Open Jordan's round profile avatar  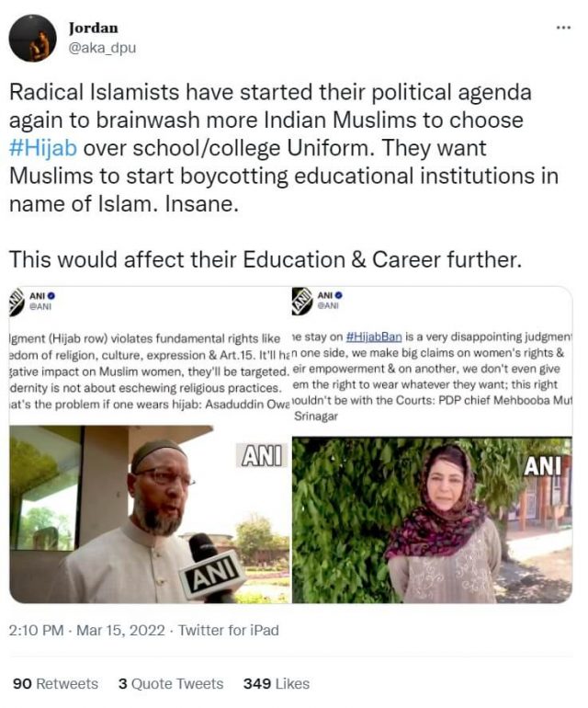[32, 38]
